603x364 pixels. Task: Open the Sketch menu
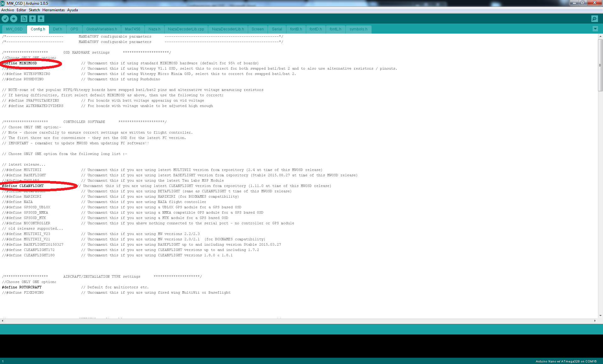click(34, 10)
